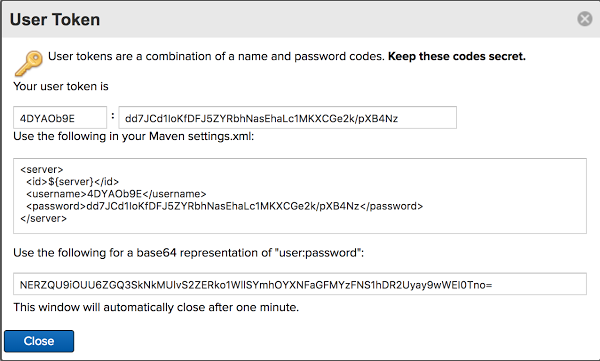Click the blue Close button
This screenshot has height=361, width=600.
click(x=39, y=341)
